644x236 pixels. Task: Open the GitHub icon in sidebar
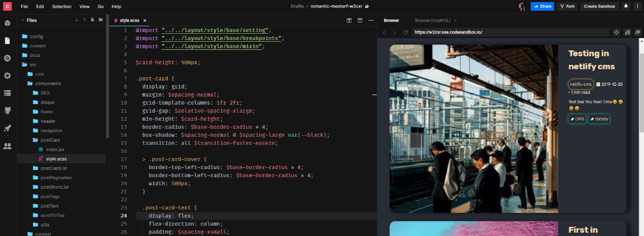tap(8, 110)
